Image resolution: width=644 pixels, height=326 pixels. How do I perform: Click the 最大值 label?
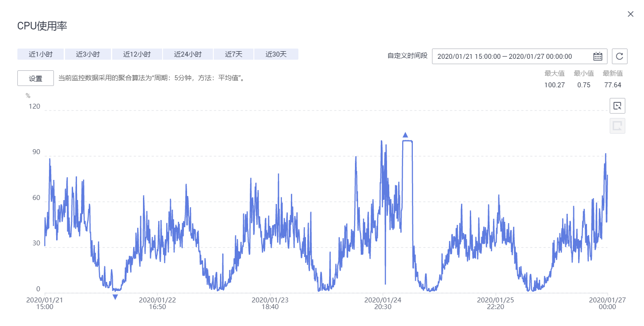(x=554, y=73)
